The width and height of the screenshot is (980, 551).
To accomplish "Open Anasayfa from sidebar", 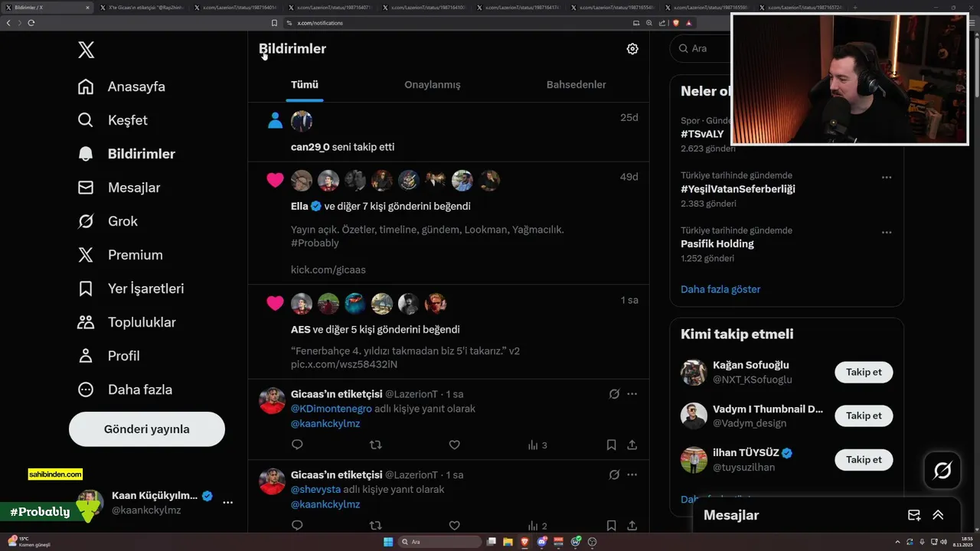I will coord(122,86).
